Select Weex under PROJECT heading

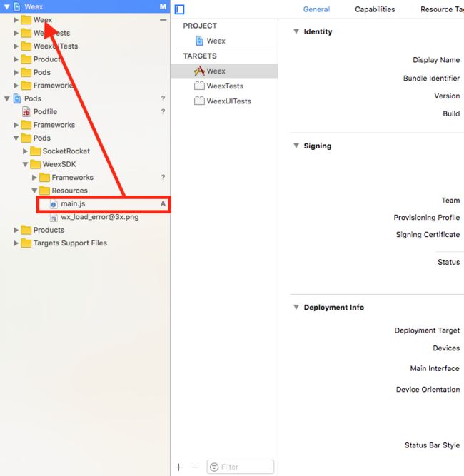[x=224, y=41]
